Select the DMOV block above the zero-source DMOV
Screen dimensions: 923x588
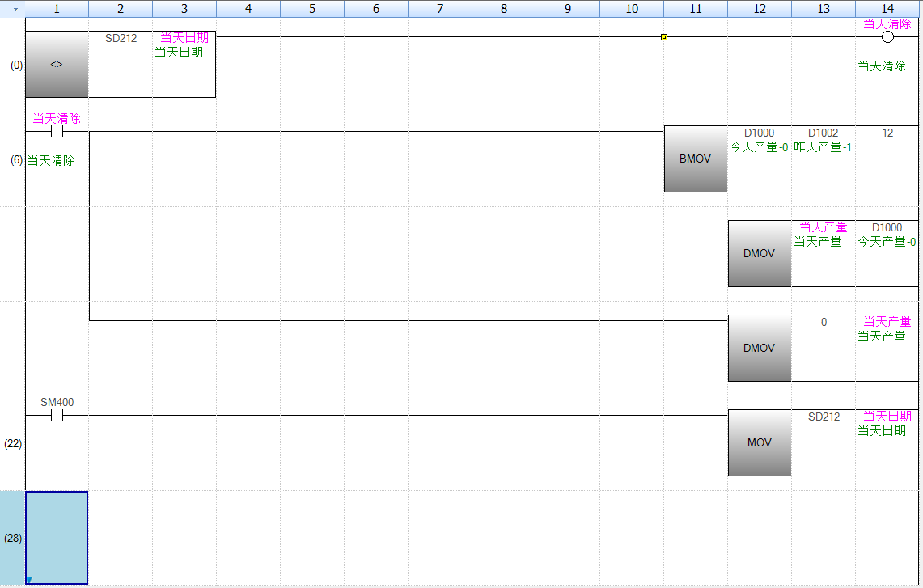coord(759,253)
